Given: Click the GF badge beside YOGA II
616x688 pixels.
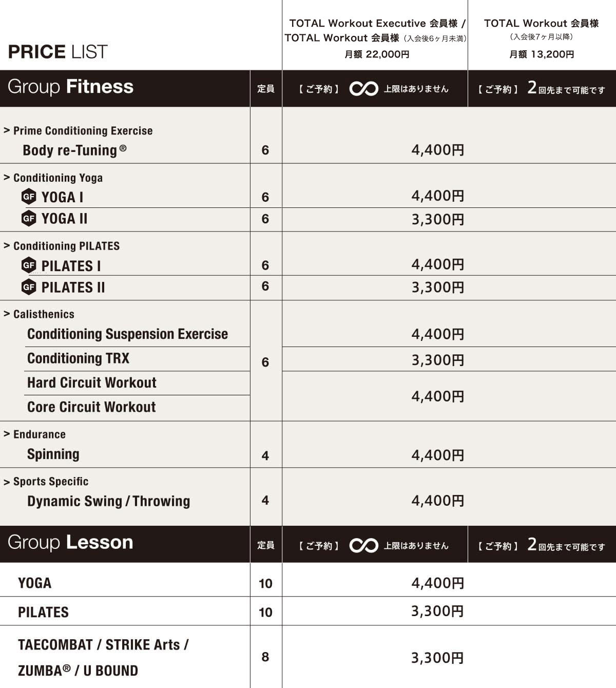Looking at the screenshot, I should [x=29, y=218].
